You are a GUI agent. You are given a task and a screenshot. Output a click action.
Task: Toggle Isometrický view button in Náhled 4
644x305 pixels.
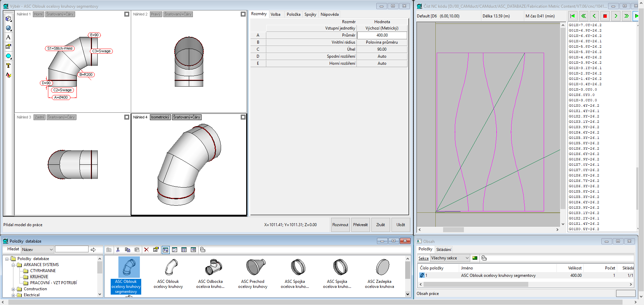(x=160, y=117)
